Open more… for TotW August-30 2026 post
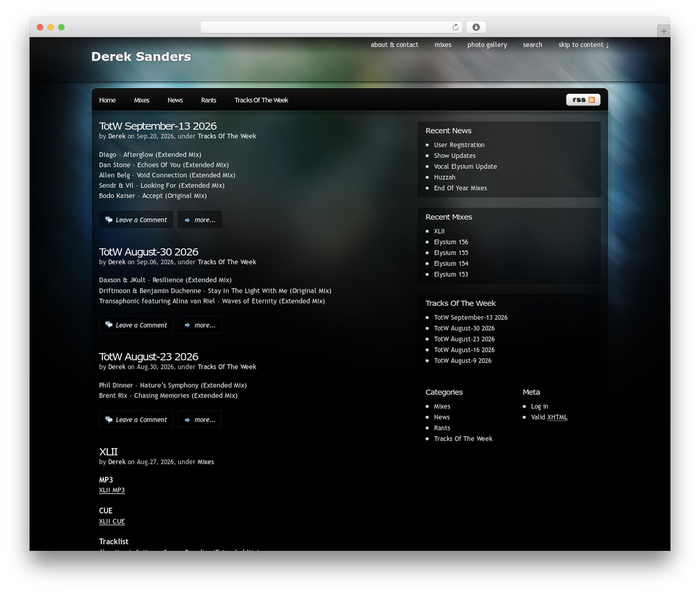This screenshot has height=593, width=700. 200,325
